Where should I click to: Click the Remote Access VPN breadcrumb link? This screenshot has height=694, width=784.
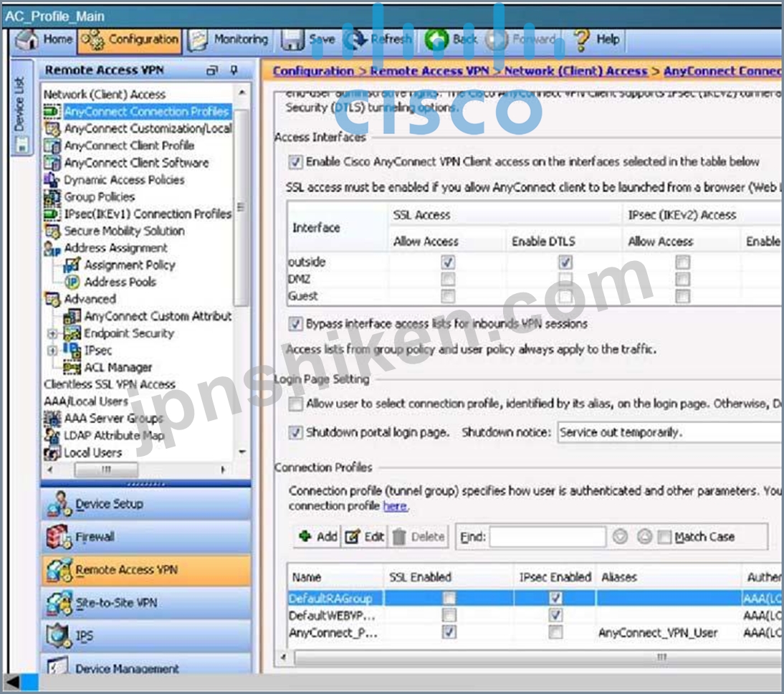coord(429,71)
